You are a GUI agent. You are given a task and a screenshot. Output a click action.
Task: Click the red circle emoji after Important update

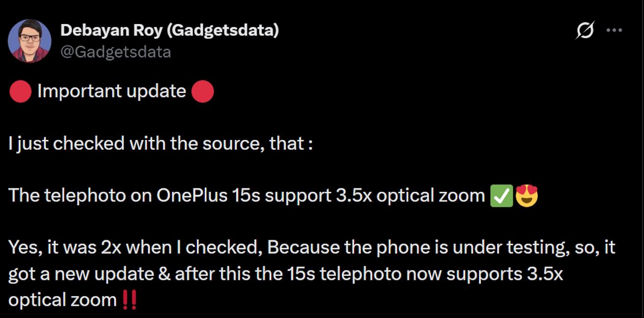click(202, 91)
